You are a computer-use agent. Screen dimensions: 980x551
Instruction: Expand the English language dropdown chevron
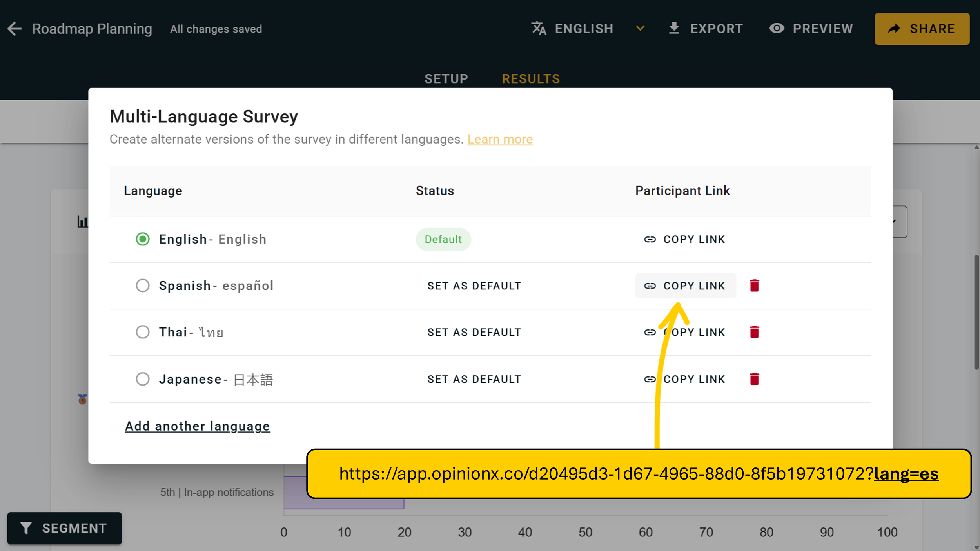pyautogui.click(x=640, y=29)
